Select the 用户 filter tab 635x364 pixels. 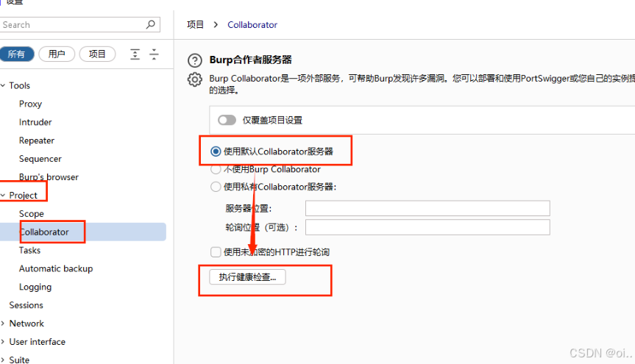57,54
